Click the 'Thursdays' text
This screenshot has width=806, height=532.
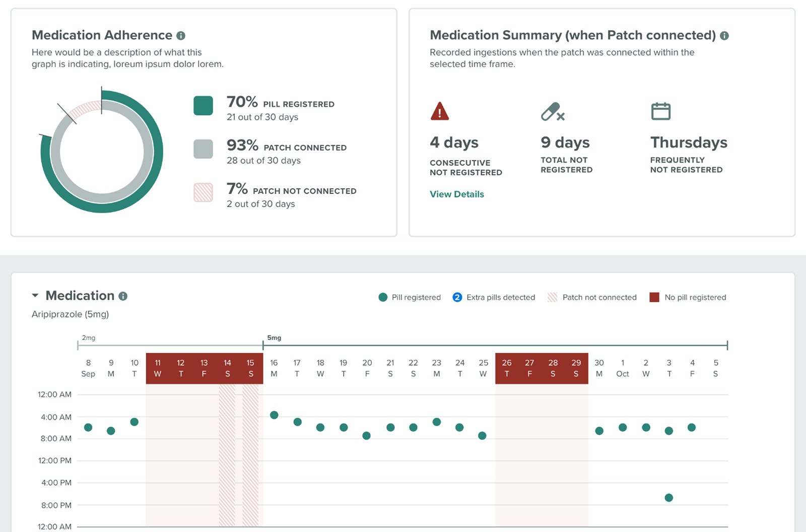(689, 143)
